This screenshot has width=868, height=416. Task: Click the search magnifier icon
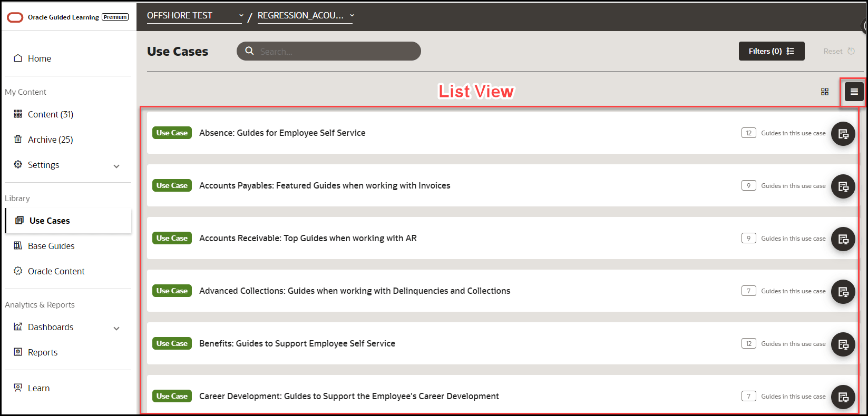(249, 51)
